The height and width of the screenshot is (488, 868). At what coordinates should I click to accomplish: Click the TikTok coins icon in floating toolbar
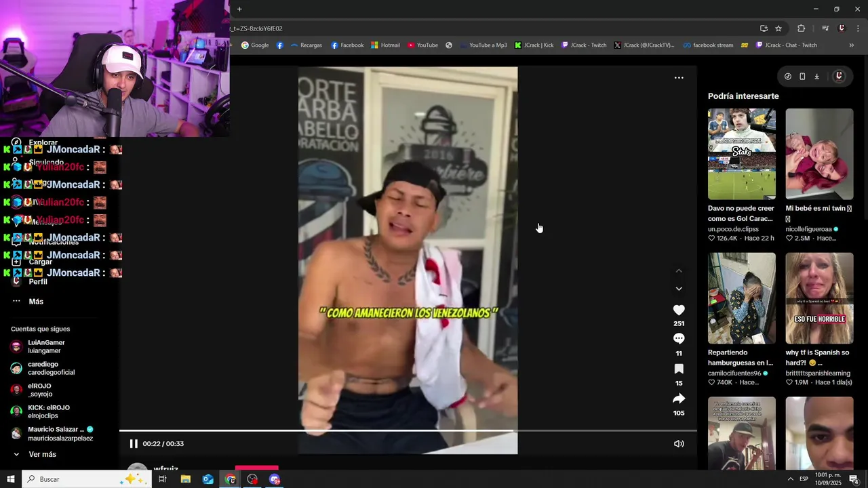click(788, 77)
